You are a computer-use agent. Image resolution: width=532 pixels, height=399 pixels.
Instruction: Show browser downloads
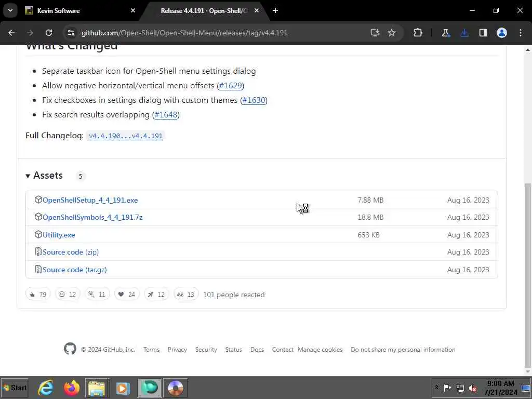point(464,33)
